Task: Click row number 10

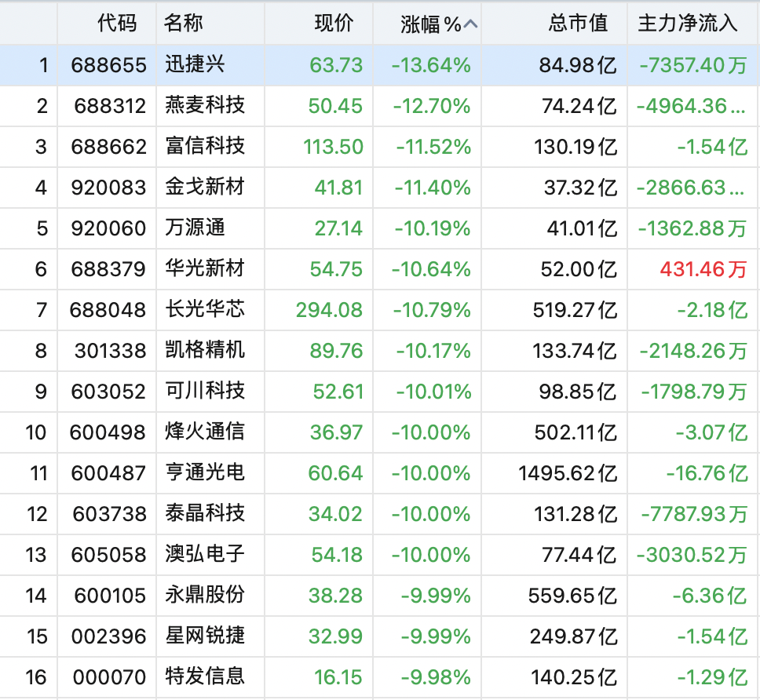Action: 36,432
